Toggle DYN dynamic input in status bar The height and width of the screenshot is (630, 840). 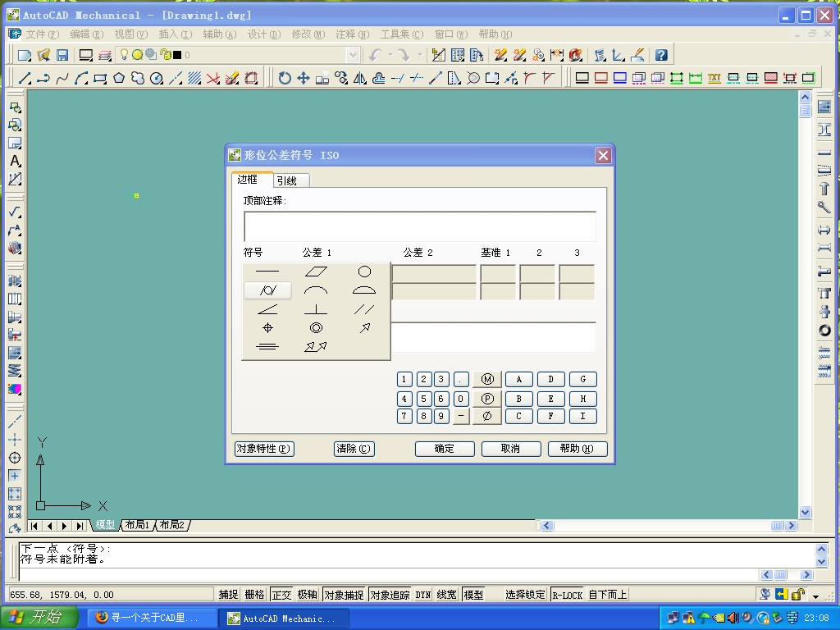pos(423,595)
